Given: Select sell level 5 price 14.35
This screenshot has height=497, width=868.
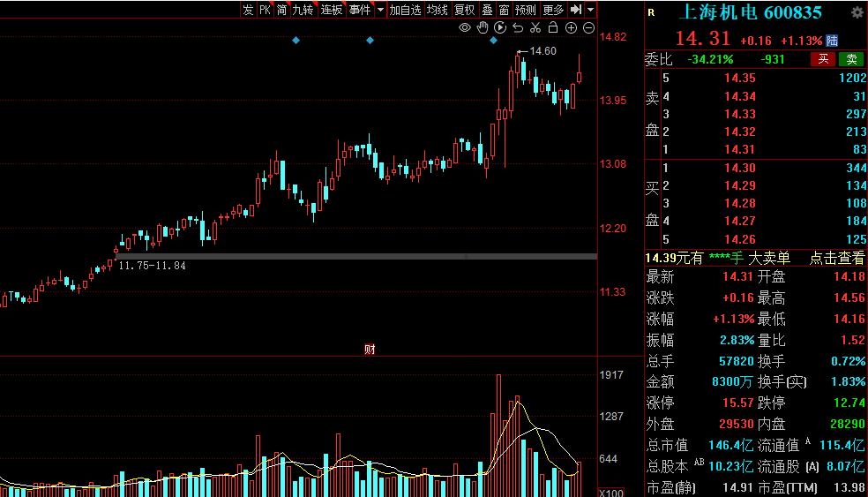Looking at the screenshot, I should click(739, 78).
